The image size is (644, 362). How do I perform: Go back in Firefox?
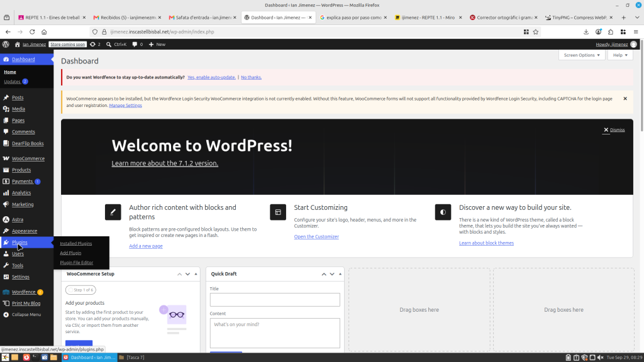coord(8,31)
